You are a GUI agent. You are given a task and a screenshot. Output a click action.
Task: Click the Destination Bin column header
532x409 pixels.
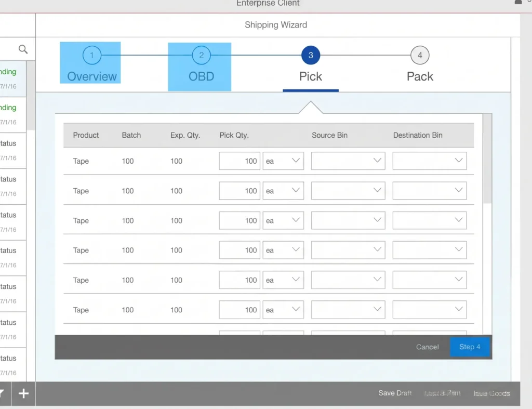coord(418,135)
